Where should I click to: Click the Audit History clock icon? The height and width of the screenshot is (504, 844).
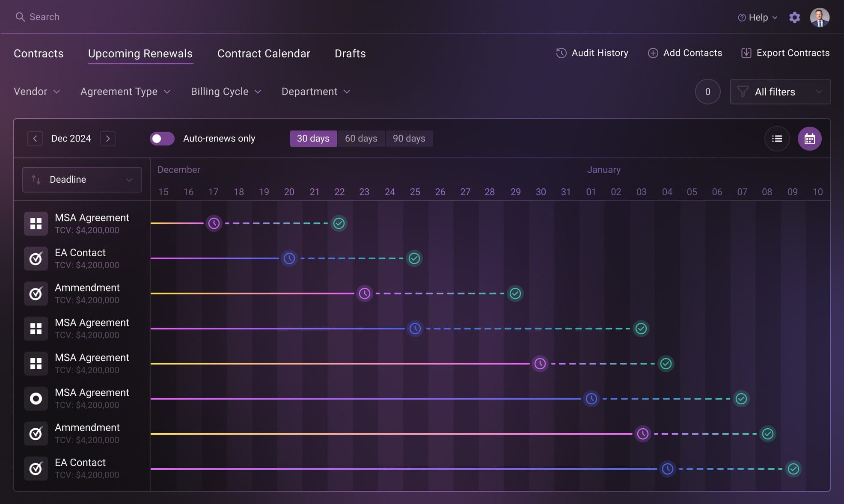(561, 53)
